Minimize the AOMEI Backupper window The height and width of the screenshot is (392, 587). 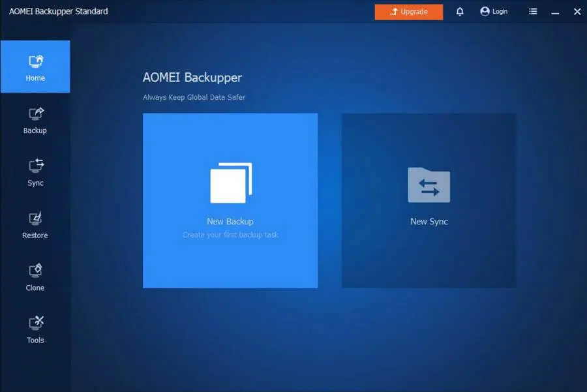(555, 12)
